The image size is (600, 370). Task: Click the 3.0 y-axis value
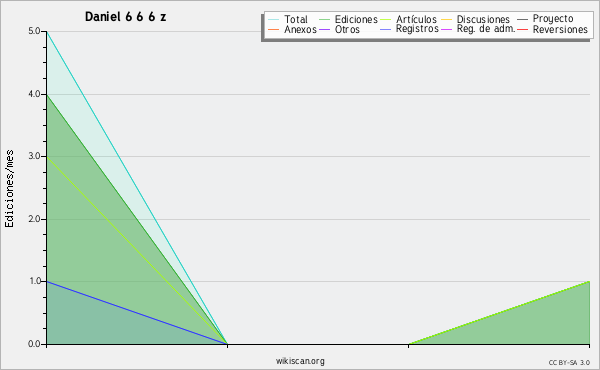pos(34,156)
